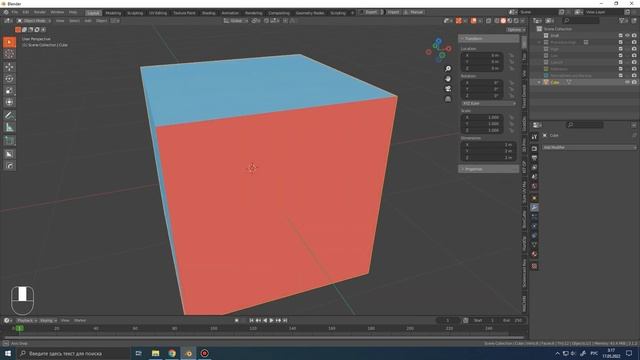Toggle lock on Scale X field
The width and height of the screenshot is (640, 360).
511,118
